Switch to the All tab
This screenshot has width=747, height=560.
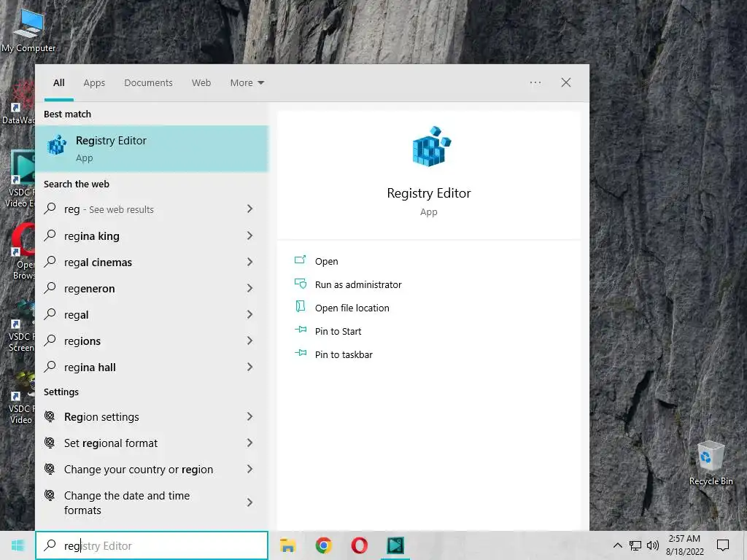click(x=59, y=83)
